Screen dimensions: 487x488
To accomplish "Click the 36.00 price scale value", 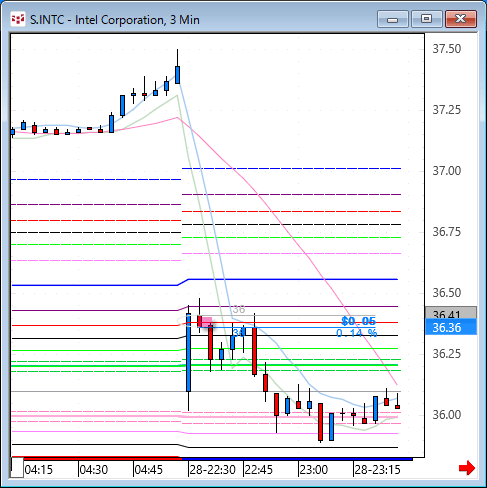I will pyautogui.click(x=447, y=415).
